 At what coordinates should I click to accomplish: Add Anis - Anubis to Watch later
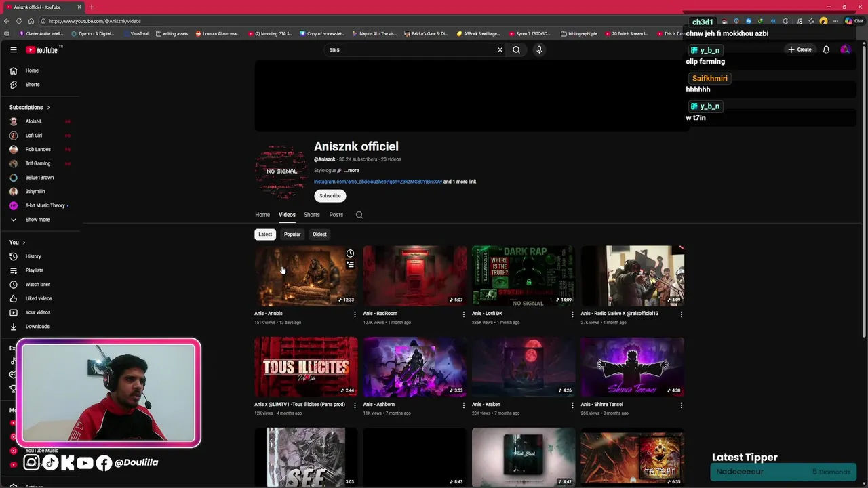[350, 253]
